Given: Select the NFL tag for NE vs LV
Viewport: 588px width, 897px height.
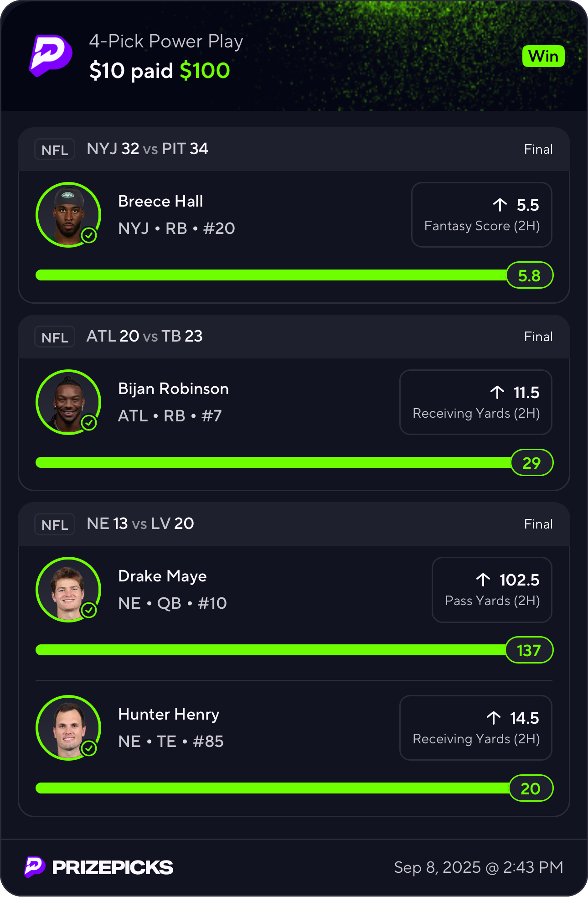Looking at the screenshot, I should click(x=55, y=524).
